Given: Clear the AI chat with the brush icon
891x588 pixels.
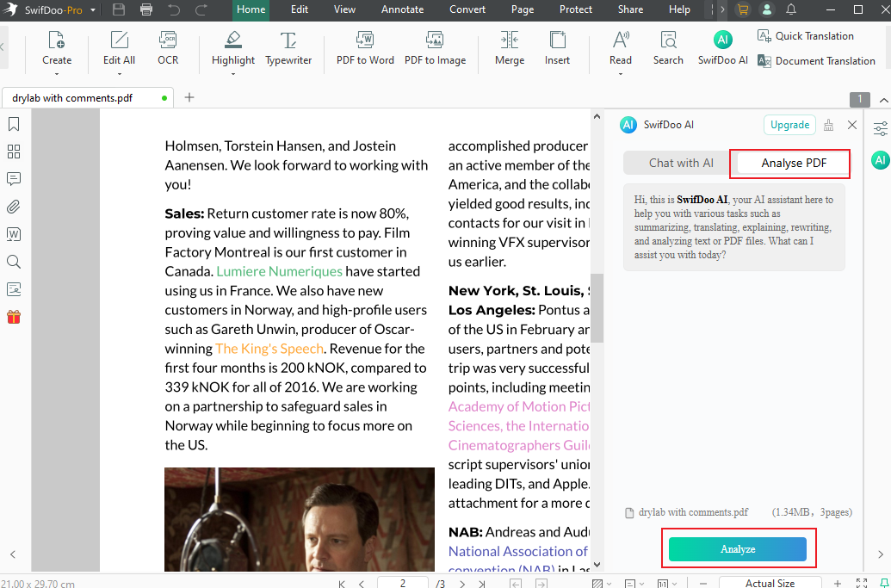Looking at the screenshot, I should 828,124.
